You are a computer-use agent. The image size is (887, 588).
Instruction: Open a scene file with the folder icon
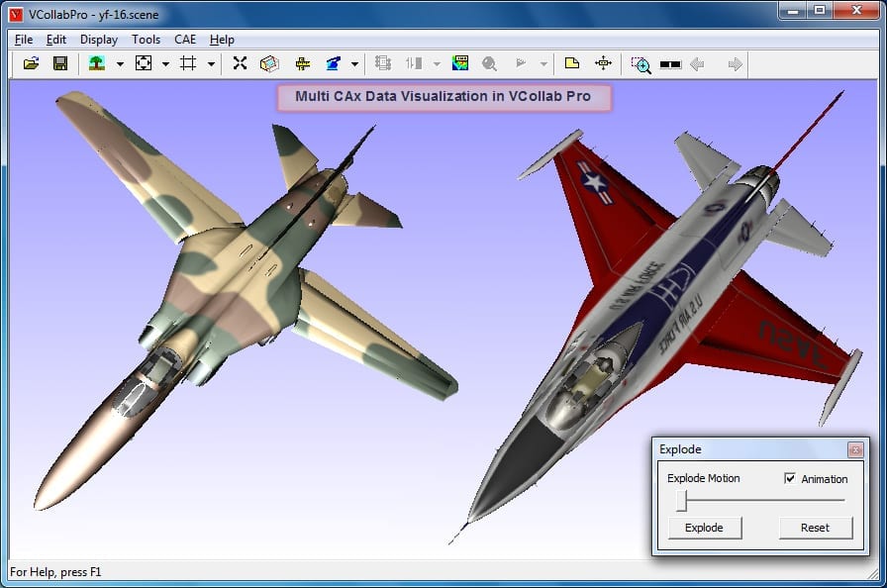tap(31, 63)
